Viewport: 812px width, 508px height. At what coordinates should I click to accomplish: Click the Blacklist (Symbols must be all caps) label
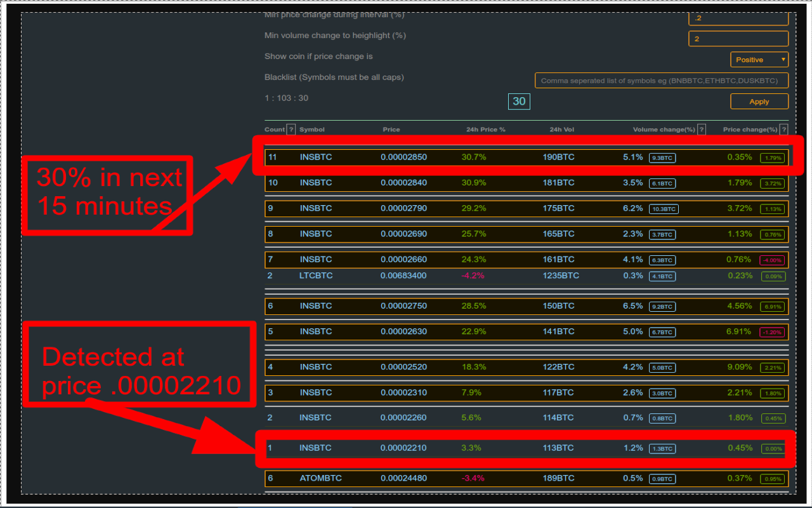pos(334,77)
